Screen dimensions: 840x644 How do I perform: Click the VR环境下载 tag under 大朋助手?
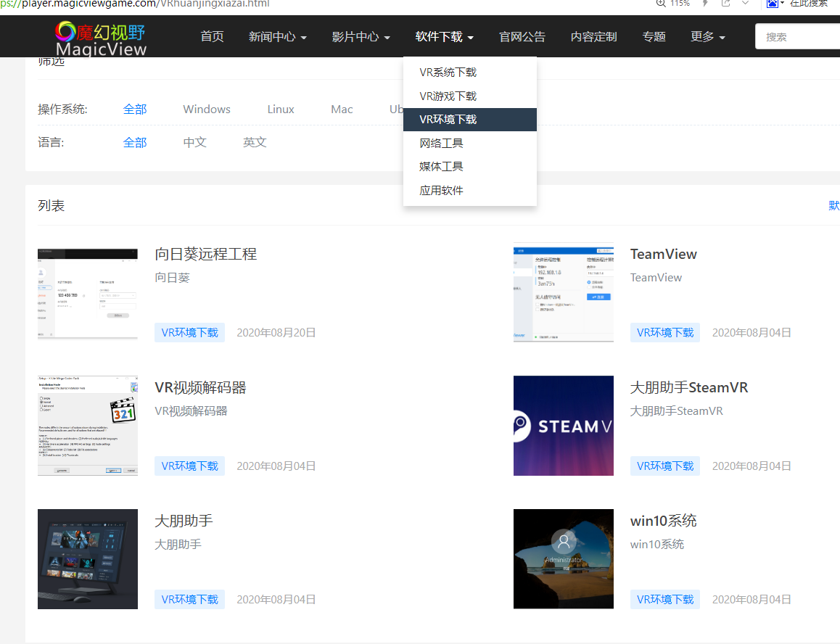coord(189,600)
